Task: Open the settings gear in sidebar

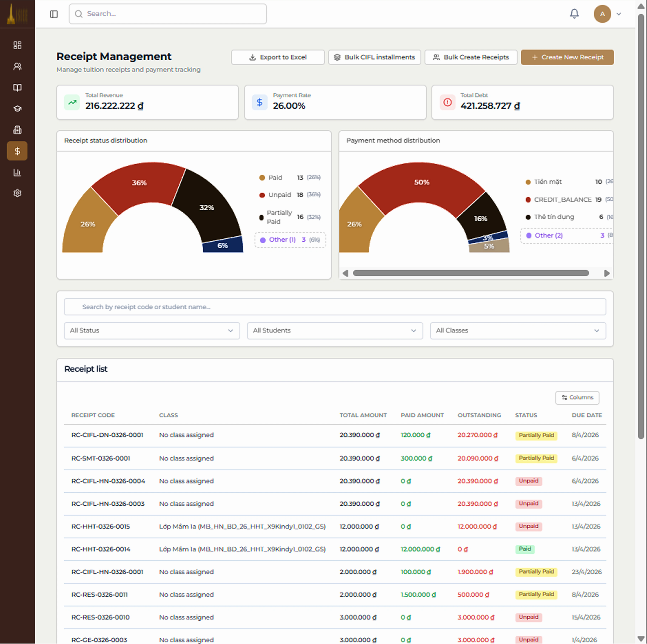Action: pos(17,193)
